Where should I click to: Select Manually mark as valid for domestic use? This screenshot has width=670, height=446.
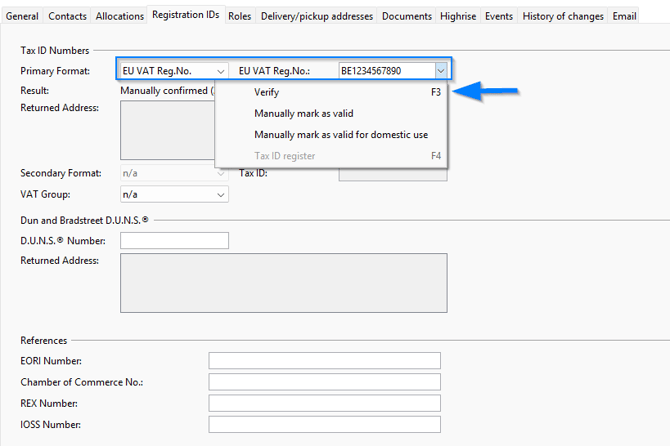coord(341,134)
